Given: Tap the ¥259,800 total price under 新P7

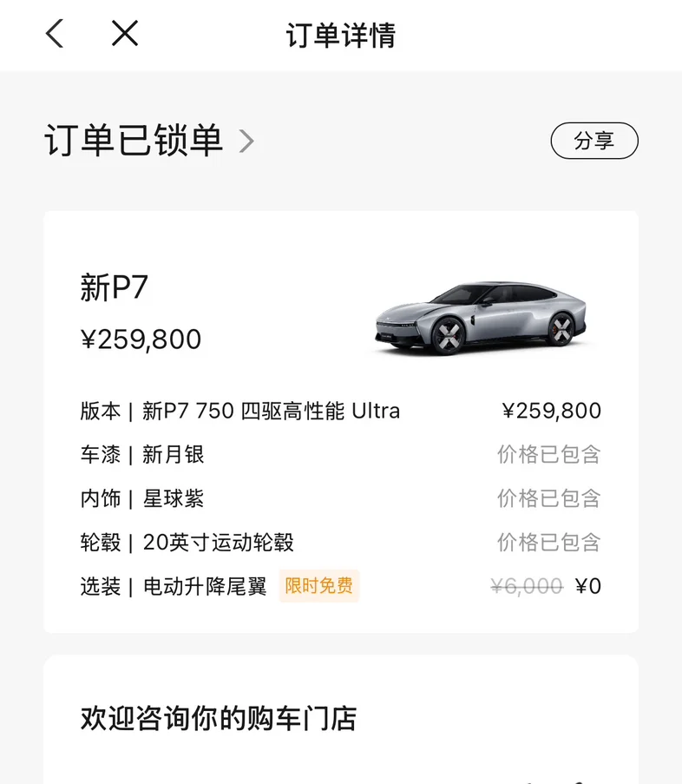Looking at the screenshot, I should (141, 339).
